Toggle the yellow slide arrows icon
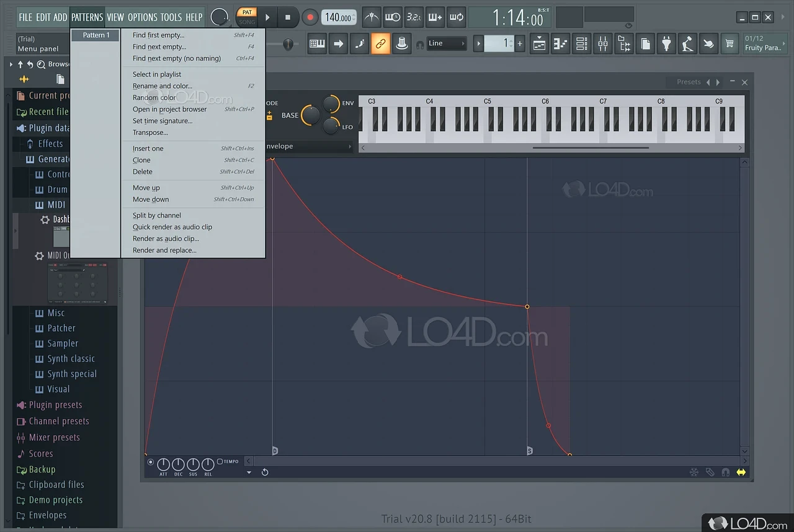 [x=741, y=472]
